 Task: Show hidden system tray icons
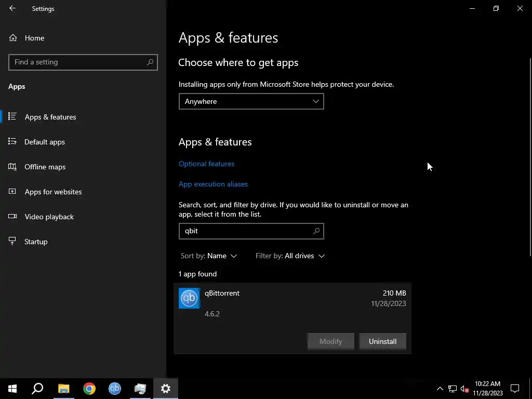440,389
